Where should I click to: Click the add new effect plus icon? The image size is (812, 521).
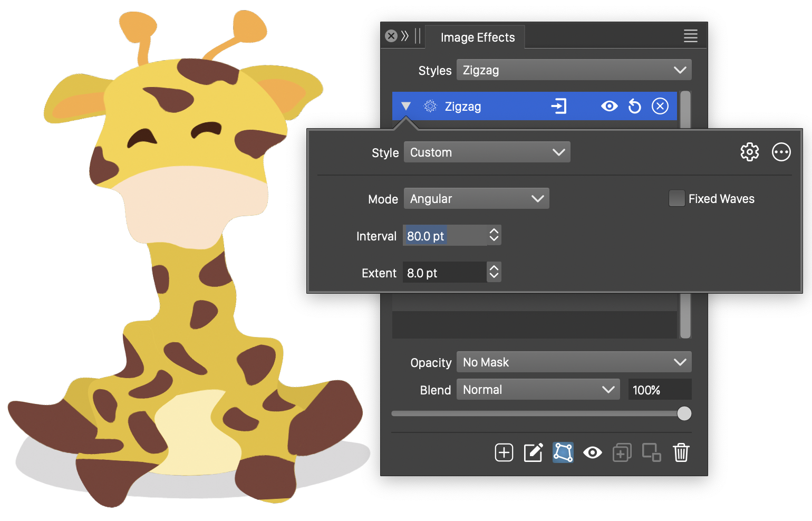click(504, 452)
